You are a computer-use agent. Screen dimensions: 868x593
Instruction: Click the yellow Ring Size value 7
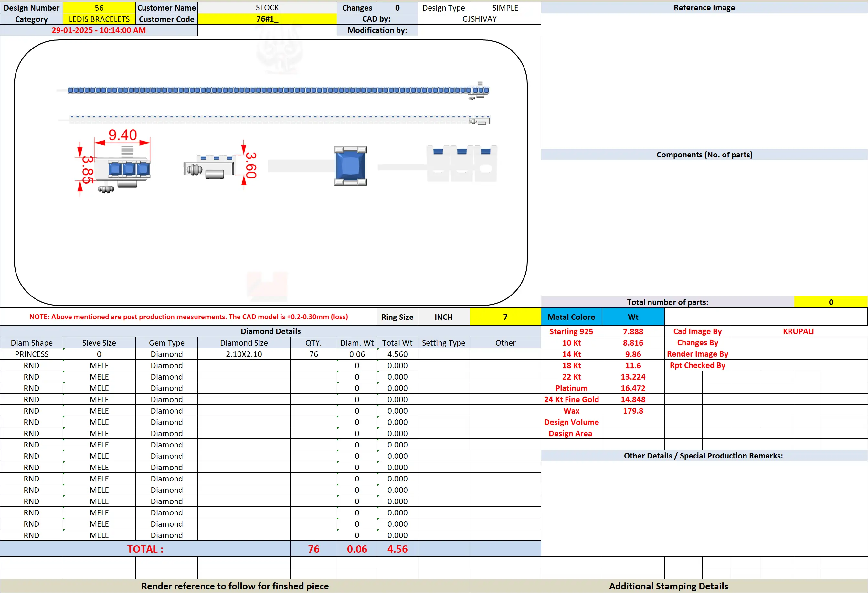coord(505,317)
